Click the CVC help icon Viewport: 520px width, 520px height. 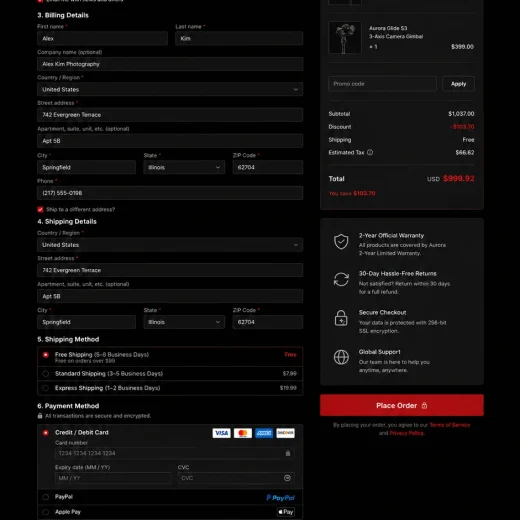(x=287, y=478)
